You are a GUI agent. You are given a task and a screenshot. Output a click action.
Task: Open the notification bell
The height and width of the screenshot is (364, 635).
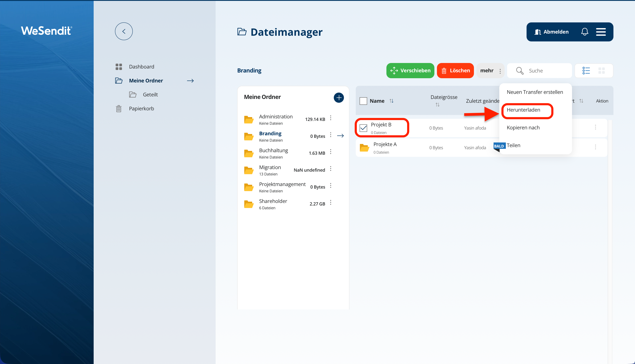click(x=584, y=32)
